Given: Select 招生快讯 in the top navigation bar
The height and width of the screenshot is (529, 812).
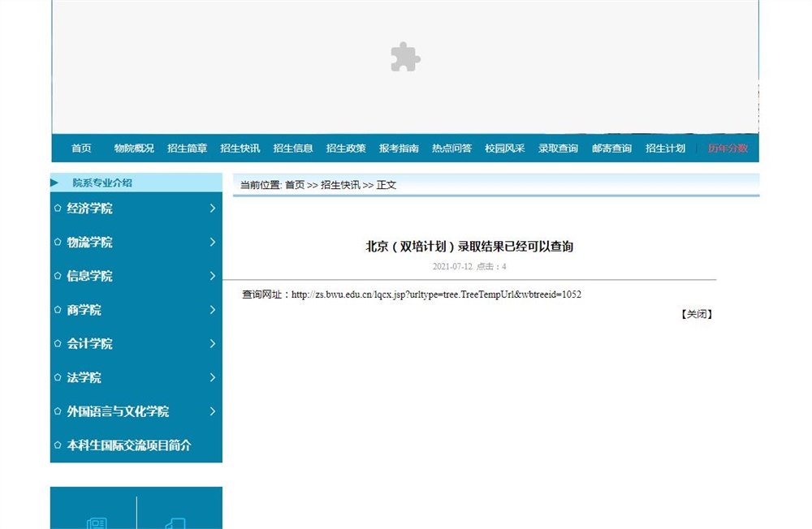Looking at the screenshot, I should click(240, 148).
